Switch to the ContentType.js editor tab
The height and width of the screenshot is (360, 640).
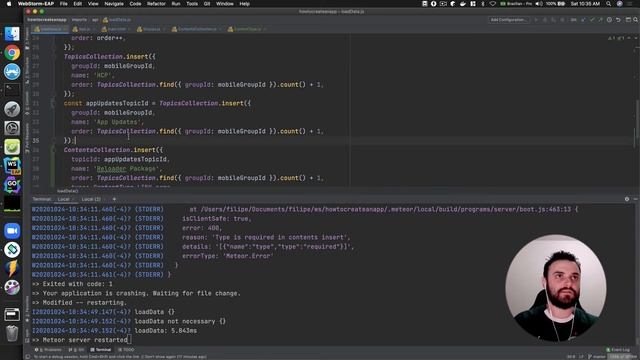pyautogui.click(x=247, y=29)
